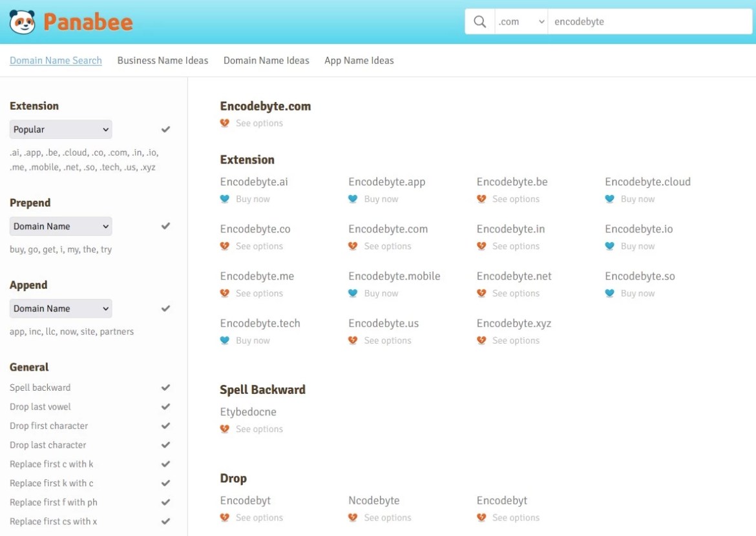Image resolution: width=756 pixels, height=536 pixels.
Task: Click the bold Encodebyte.com result heading
Action: click(266, 106)
